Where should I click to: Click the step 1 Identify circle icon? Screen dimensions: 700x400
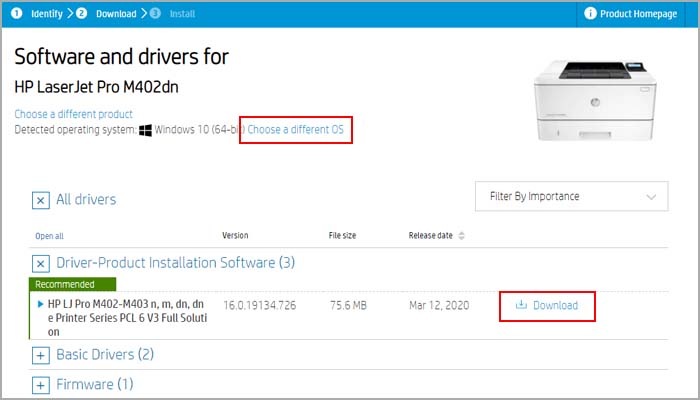pyautogui.click(x=17, y=13)
